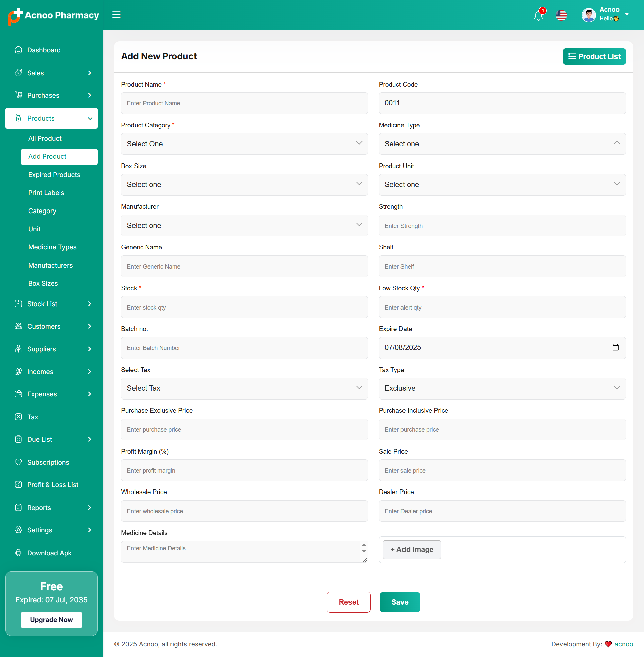The image size is (644, 657).
Task: Open the Tax Type dropdown
Action: click(502, 388)
